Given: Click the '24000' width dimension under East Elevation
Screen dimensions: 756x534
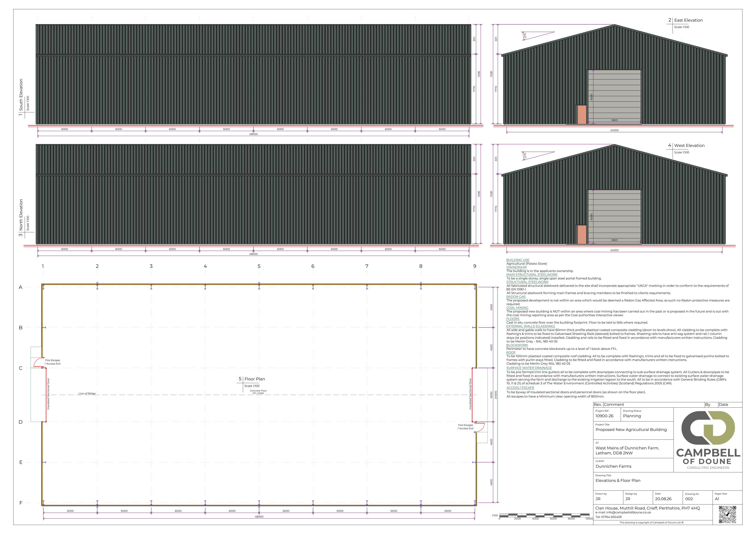Looking at the screenshot, I should tap(614, 130).
